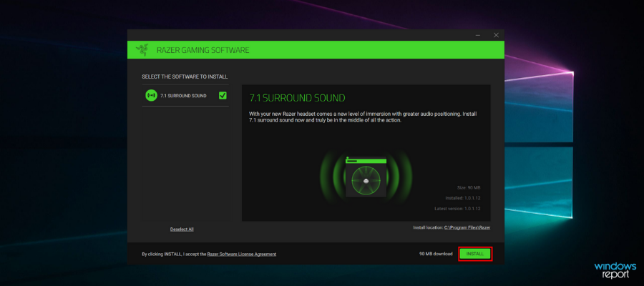
Task: Change install location C:\Program Files\Razer
Action: [x=467, y=227]
